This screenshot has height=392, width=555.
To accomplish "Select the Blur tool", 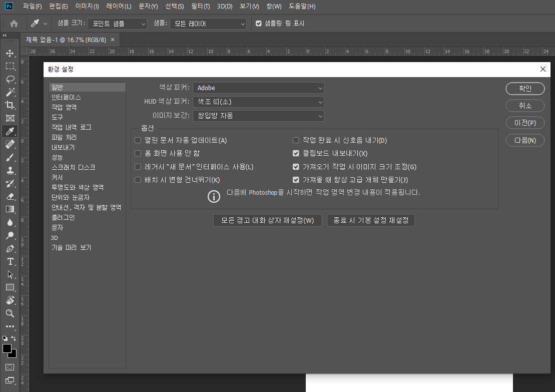I will pos(10,222).
